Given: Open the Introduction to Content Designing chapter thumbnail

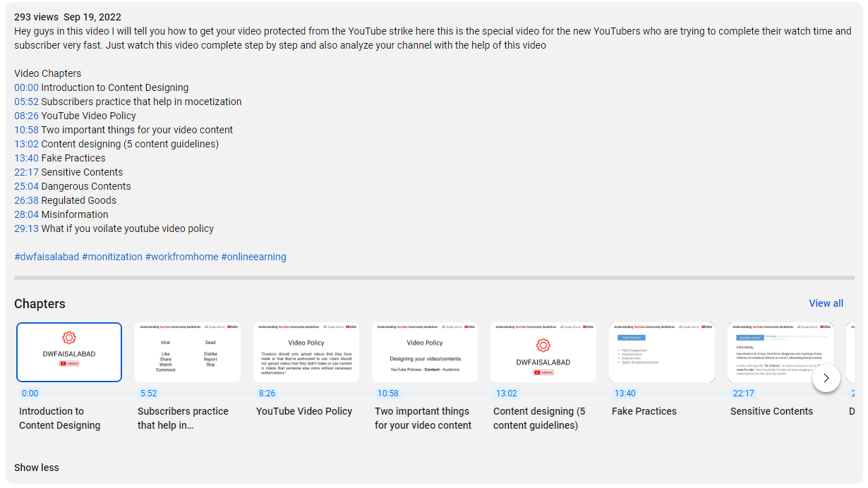Looking at the screenshot, I should (69, 352).
